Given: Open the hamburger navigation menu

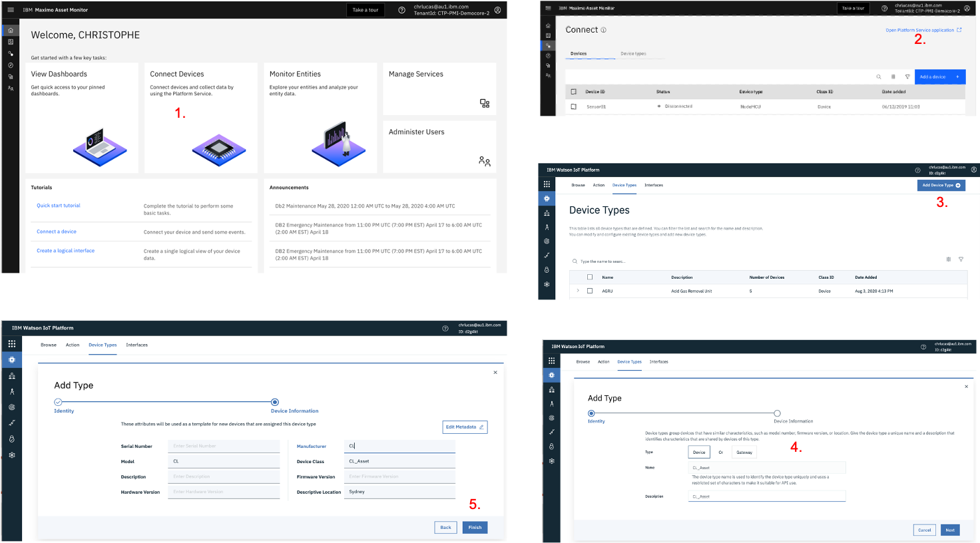Looking at the screenshot, I should (x=11, y=10).
